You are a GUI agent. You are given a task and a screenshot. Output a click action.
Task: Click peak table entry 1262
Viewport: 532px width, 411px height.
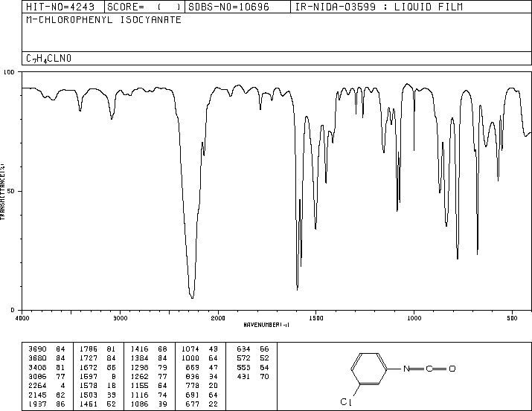[139, 376]
